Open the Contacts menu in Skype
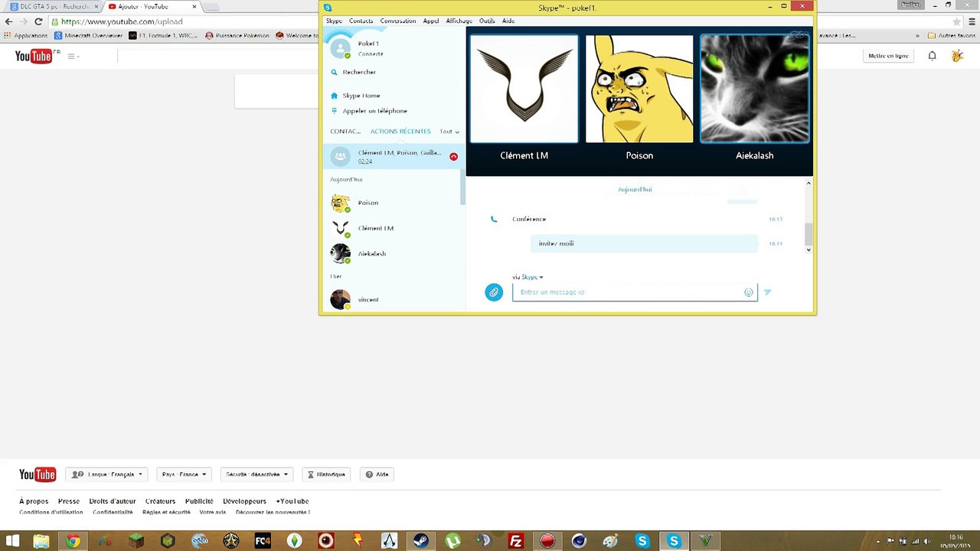 pyautogui.click(x=361, y=21)
